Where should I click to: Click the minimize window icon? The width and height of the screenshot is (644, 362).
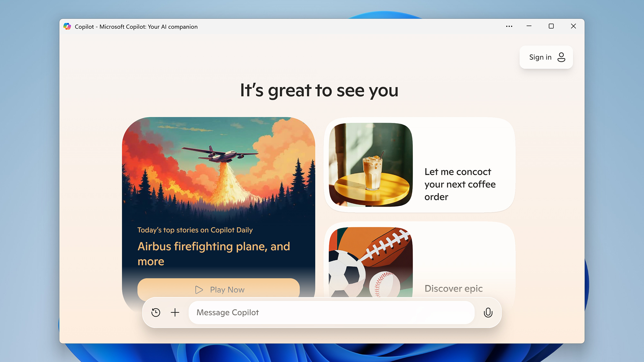click(x=530, y=26)
